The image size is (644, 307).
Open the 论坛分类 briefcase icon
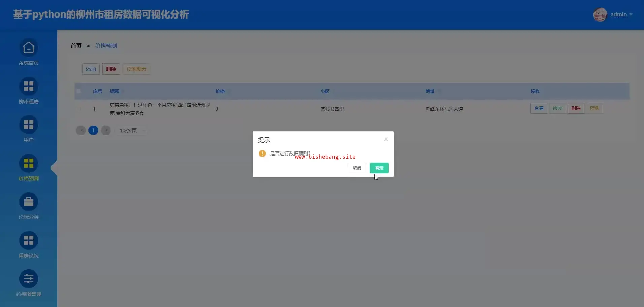tap(29, 202)
